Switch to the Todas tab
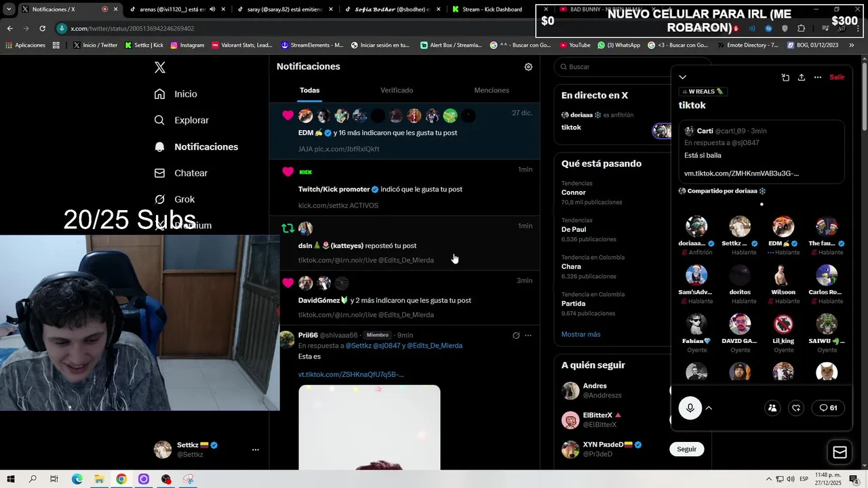 click(x=309, y=90)
